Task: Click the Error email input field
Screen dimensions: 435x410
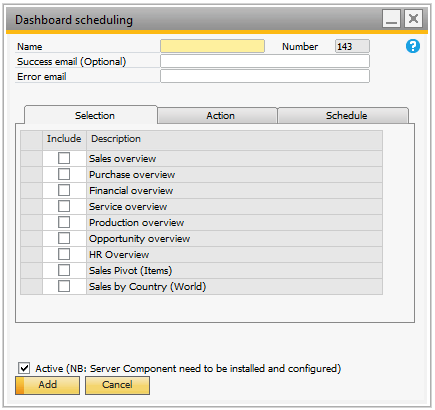Action: pyautogui.click(x=265, y=76)
